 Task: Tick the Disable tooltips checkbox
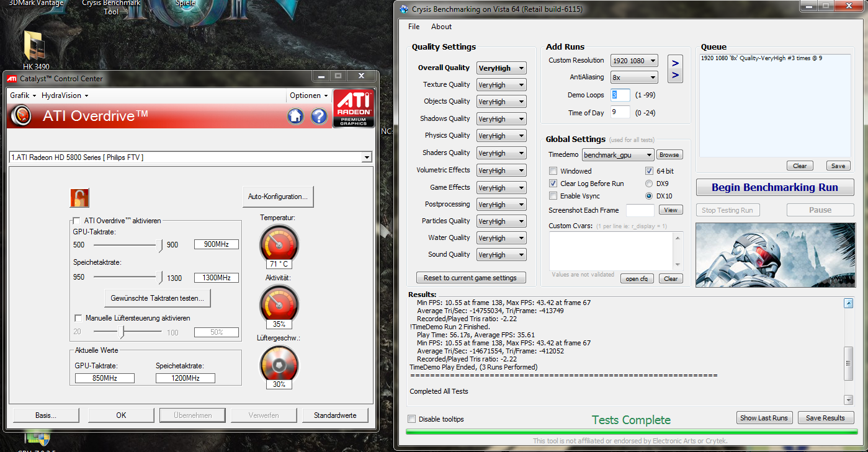click(x=411, y=419)
